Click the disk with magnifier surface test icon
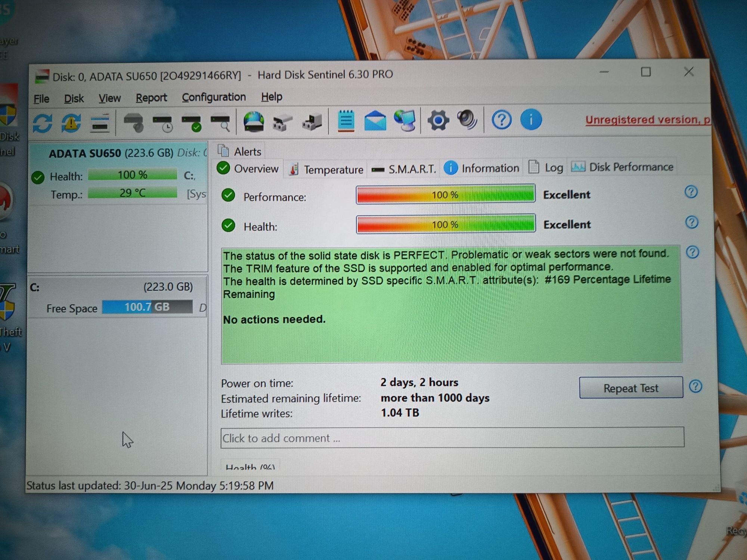The image size is (747, 560). coord(220,123)
